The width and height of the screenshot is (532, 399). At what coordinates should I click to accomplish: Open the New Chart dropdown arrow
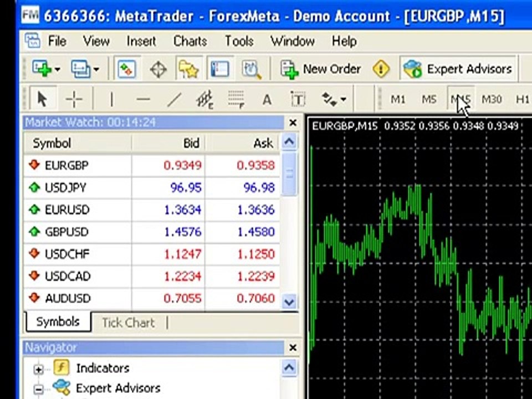coord(57,69)
